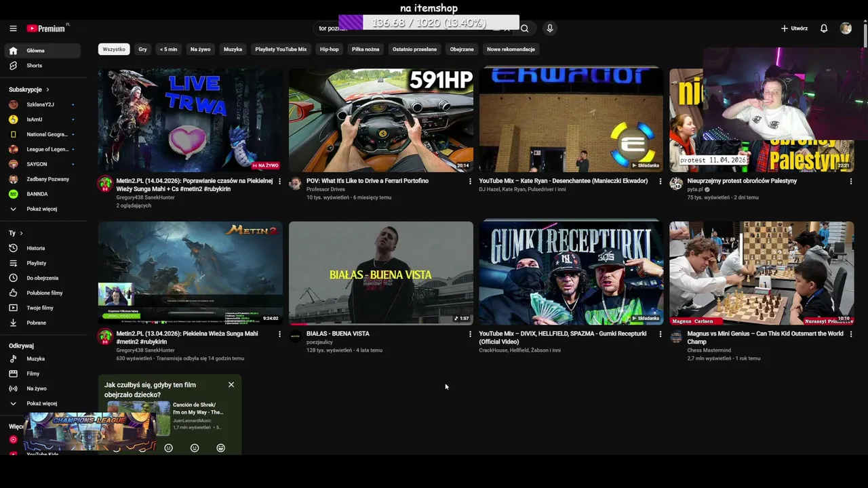Open more options for Metin2.PL 14.04 stream
868x488 pixels.
(279, 181)
